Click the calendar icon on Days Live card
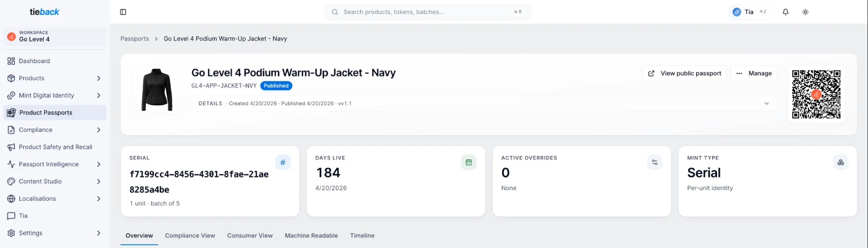This screenshot has height=248, width=868. 469,162
